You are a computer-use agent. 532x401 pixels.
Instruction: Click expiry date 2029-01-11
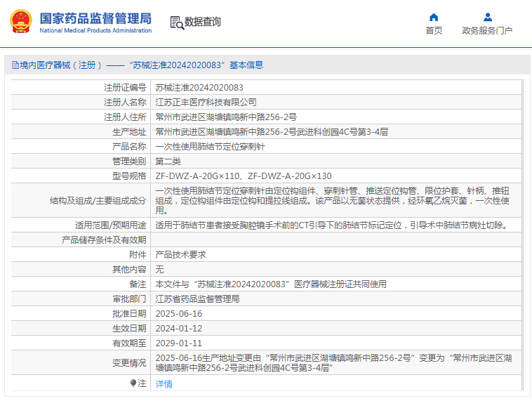click(x=179, y=343)
